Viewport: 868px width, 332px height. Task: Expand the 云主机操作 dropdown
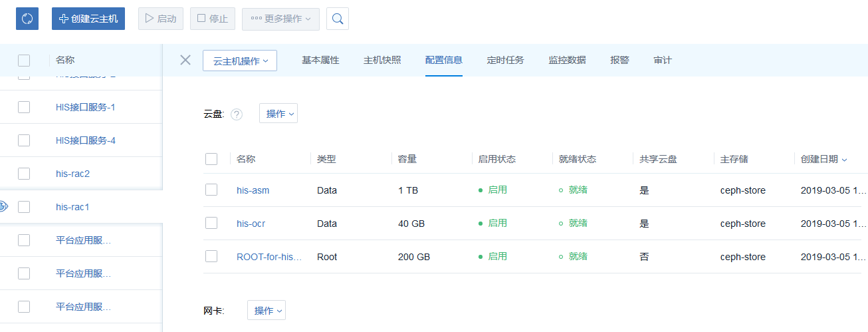240,61
